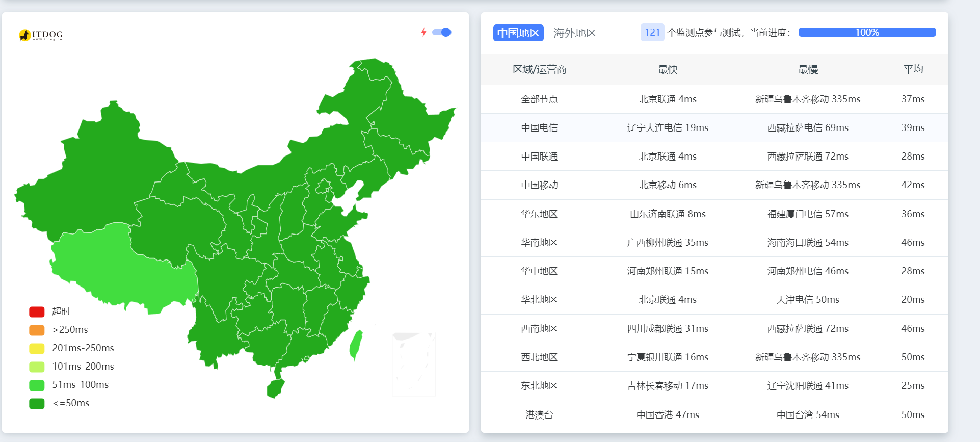Click the 51ms-100ms legend swatch
Image resolution: width=980 pixels, height=442 pixels.
(x=37, y=385)
